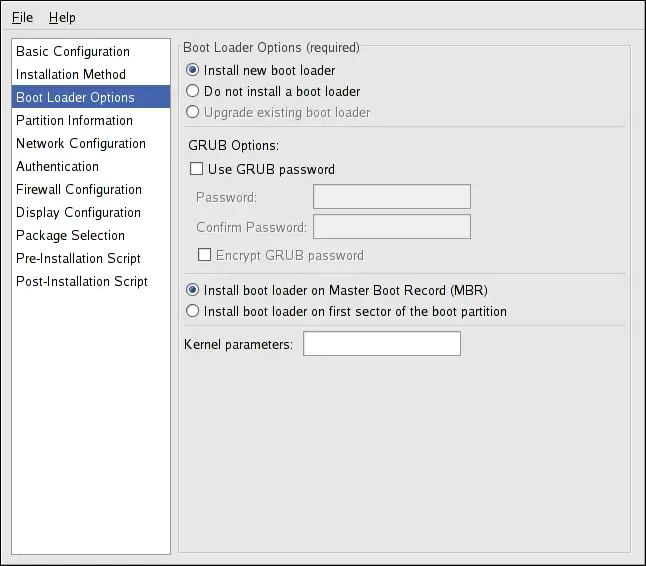Screen dimensions: 646x566
Task: Select Boot Loader Options in sidebar
Action: click(75, 97)
